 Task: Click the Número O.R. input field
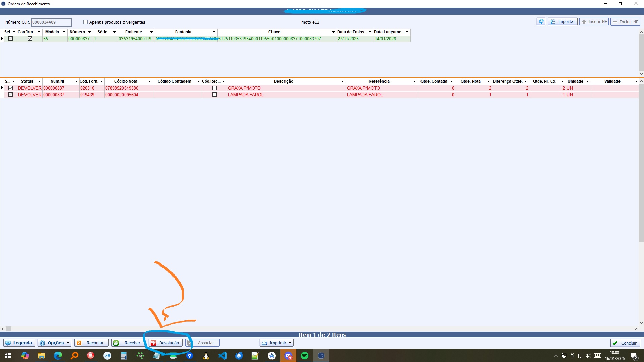(51, 22)
